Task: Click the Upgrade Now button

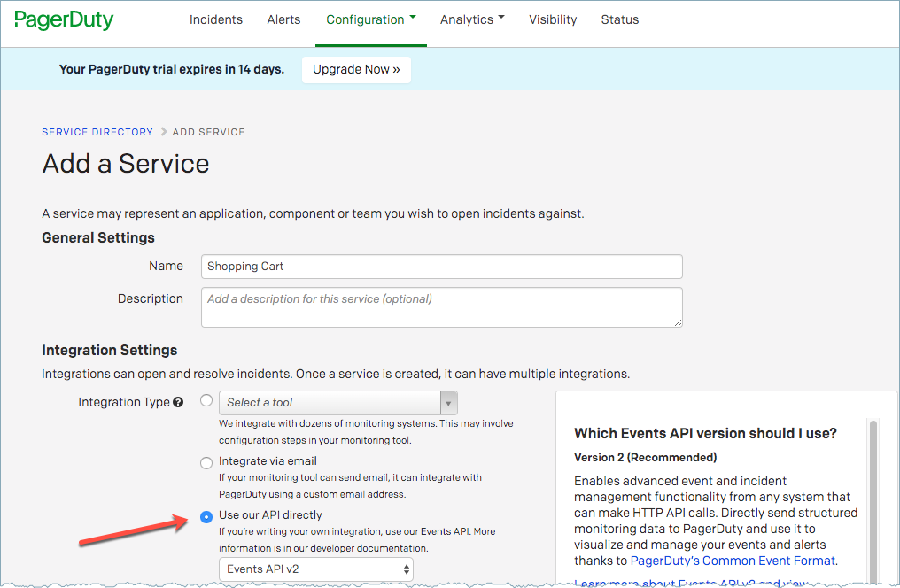Action: click(x=356, y=69)
